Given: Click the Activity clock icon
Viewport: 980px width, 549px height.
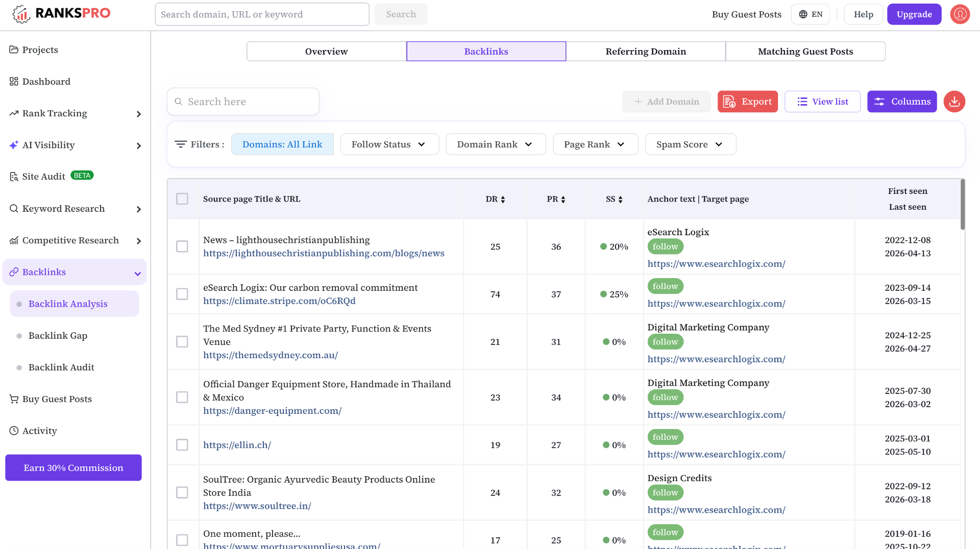Looking at the screenshot, I should 14,431.
